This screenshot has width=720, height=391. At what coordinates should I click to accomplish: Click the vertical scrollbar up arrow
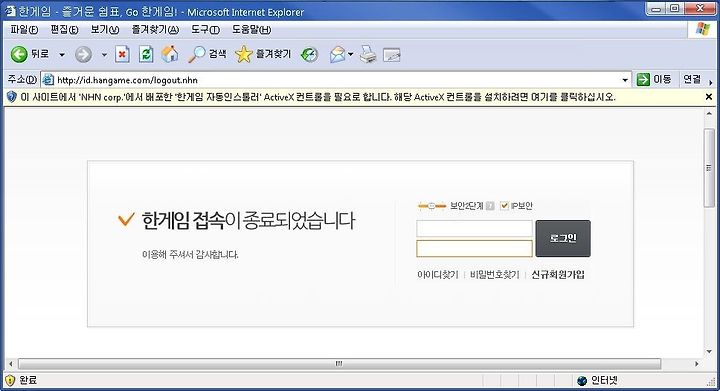point(709,113)
